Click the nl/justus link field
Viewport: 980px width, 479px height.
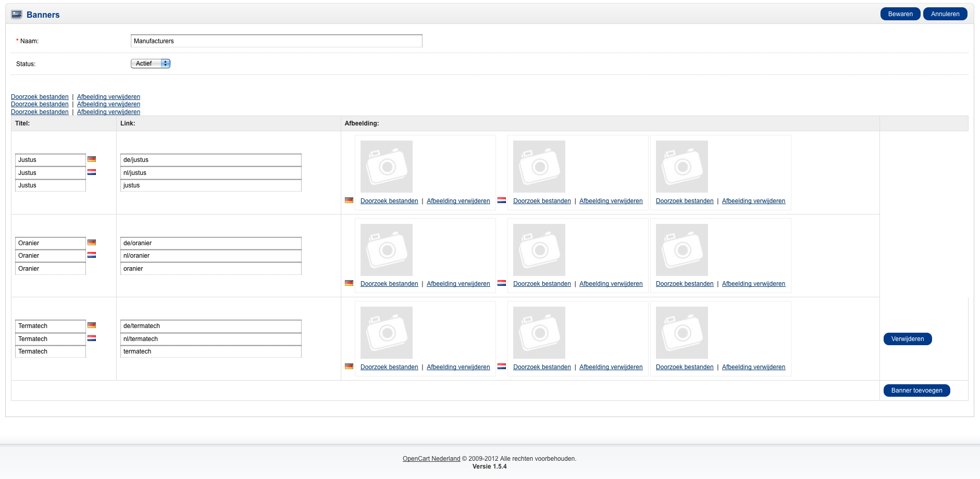pyautogui.click(x=211, y=173)
